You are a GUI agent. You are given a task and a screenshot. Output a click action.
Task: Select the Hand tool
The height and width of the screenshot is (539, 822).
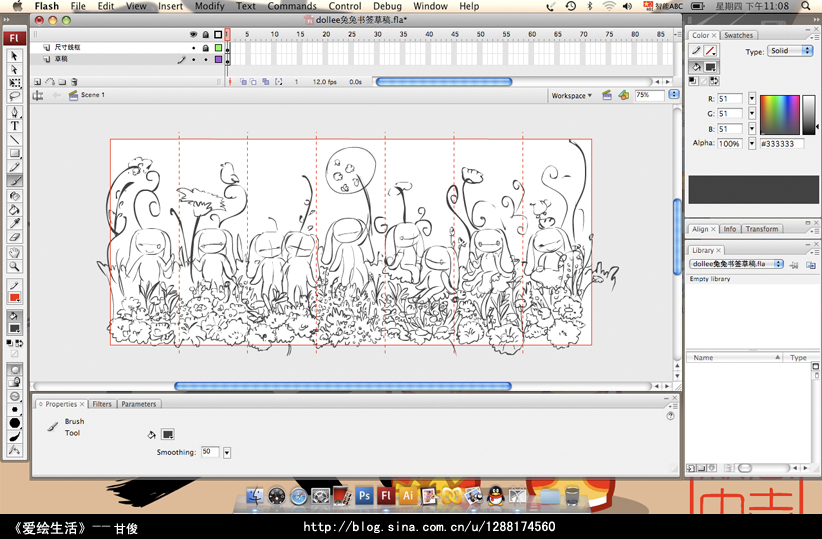(x=14, y=253)
